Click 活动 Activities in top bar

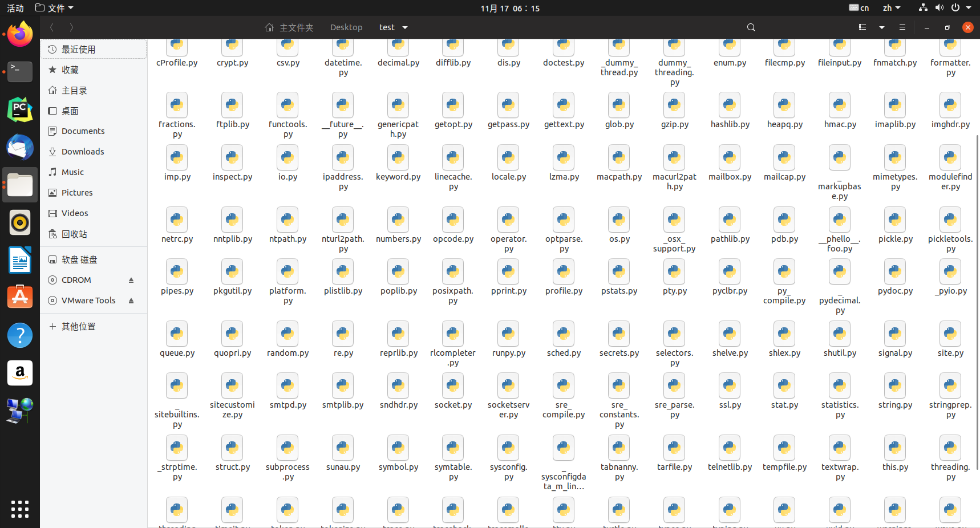click(x=15, y=8)
